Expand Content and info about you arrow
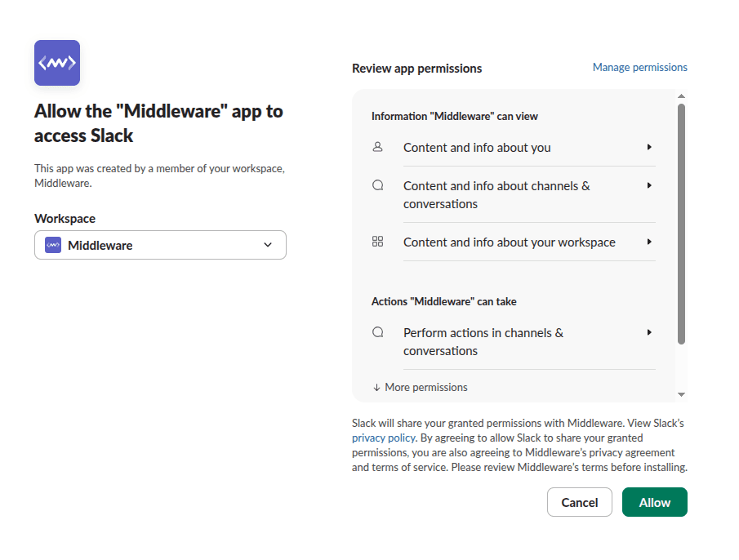 [649, 147]
